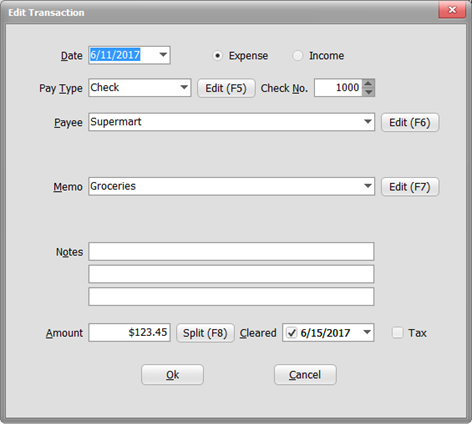Expand the Pay Type dropdown
The height and width of the screenshot is (424, 472).
coord(184,88)
